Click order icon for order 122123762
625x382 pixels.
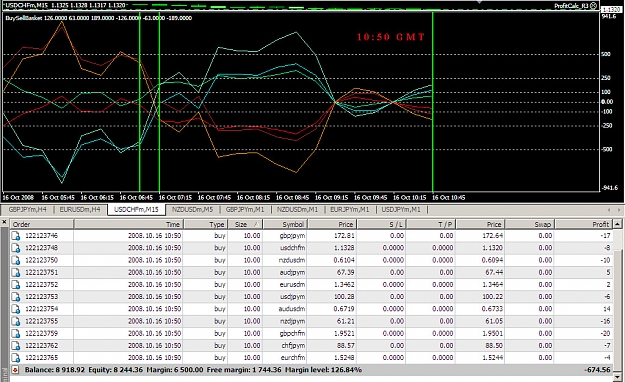16,346
